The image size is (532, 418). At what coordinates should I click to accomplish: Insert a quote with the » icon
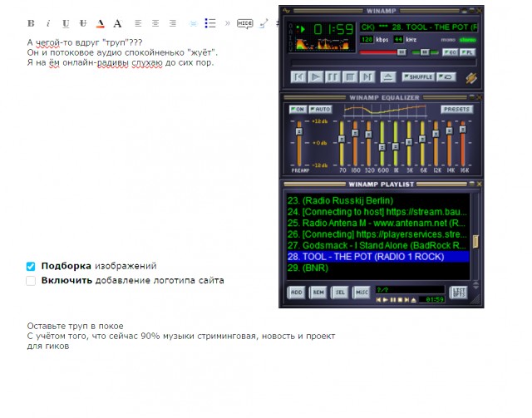[x=227, y=23]
